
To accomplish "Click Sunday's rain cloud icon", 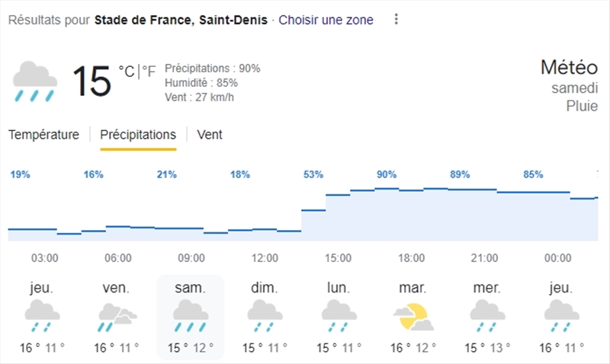I will point(264,316).
